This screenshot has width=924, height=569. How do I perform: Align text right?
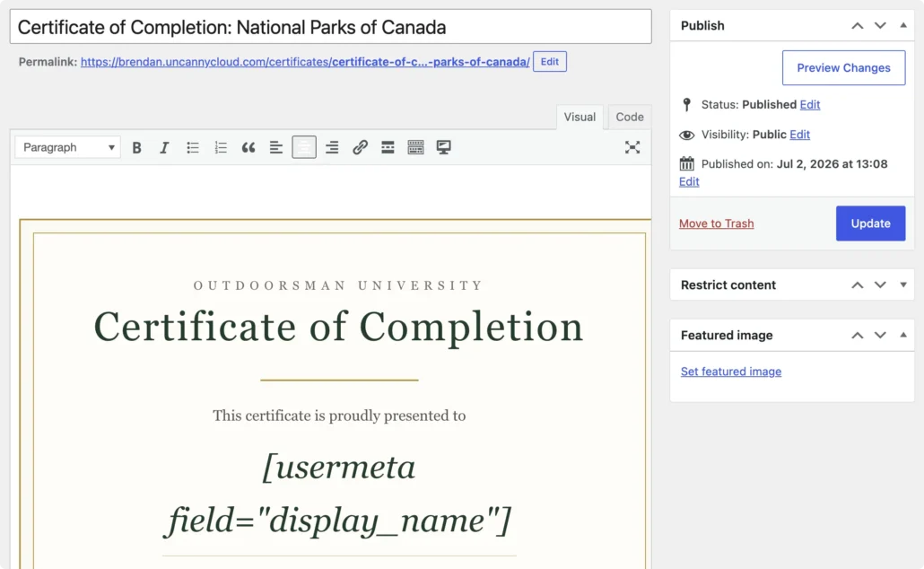[332, 147]
